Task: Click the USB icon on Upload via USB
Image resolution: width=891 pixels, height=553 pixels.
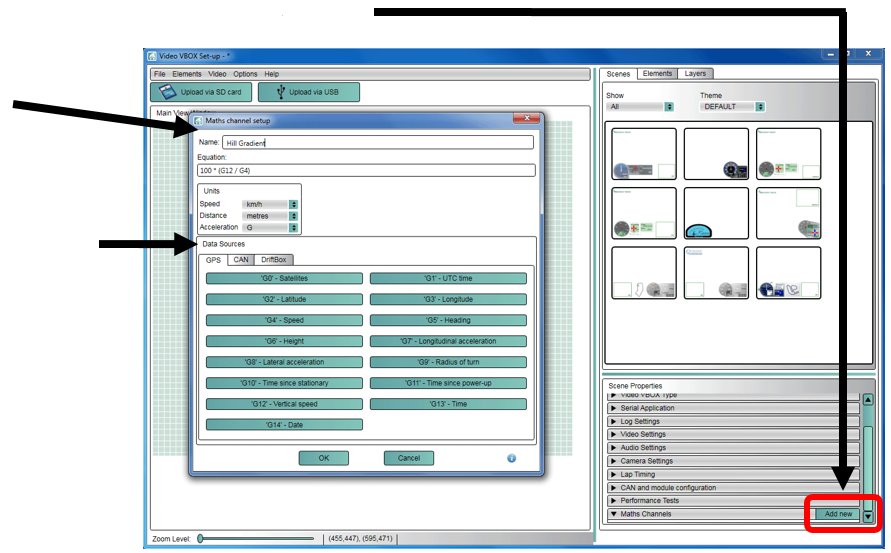Action: 281,92
